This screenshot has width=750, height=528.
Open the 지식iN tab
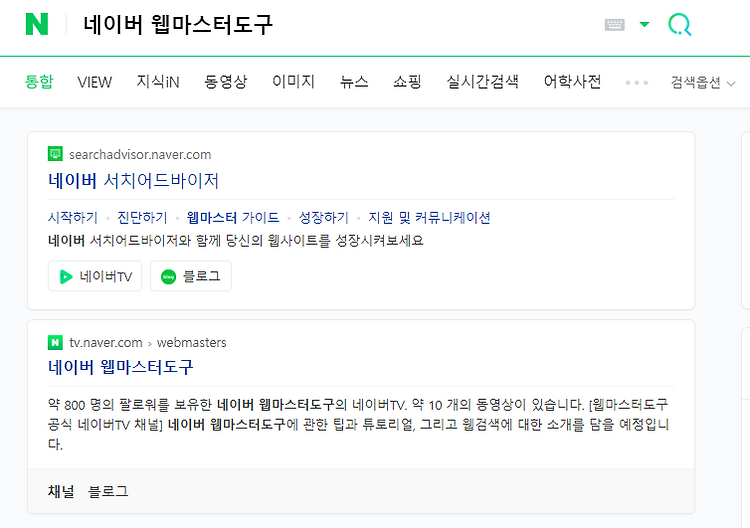[158, 82]
